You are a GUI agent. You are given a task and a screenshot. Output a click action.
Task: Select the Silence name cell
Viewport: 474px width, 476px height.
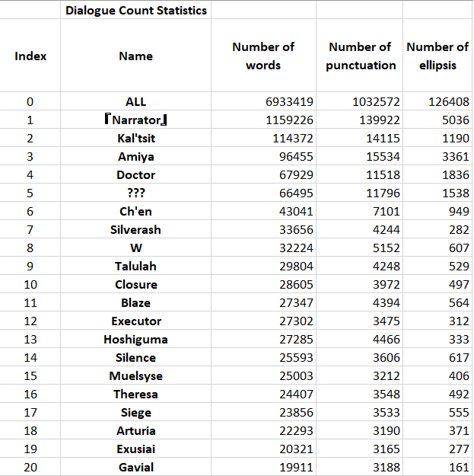[135, 357]
